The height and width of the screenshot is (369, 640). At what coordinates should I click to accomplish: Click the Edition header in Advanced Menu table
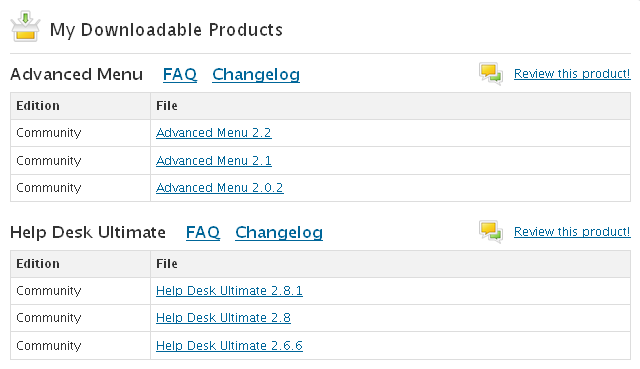coord(38,106)
